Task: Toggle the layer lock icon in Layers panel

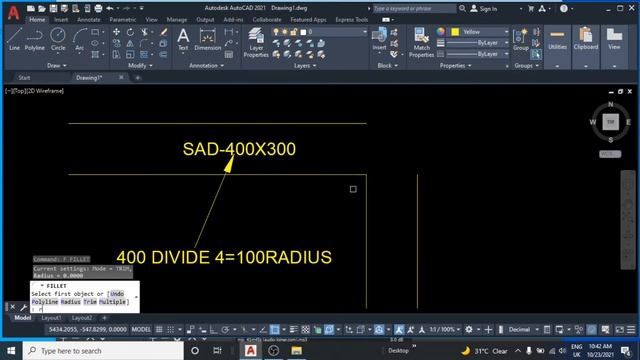Action: (x=293, y=32)
